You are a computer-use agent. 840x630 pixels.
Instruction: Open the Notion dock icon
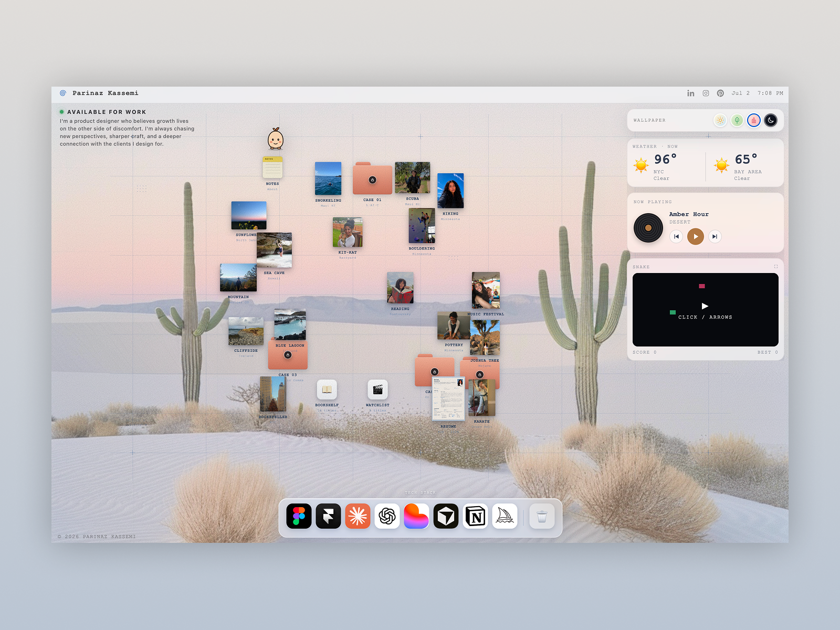[475, 516]
